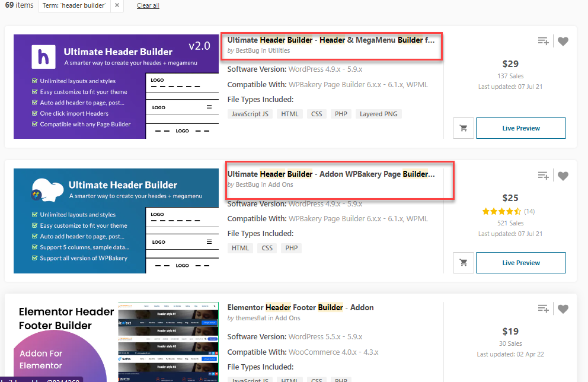Open Live Preview for the $29 item

[520, 128]
